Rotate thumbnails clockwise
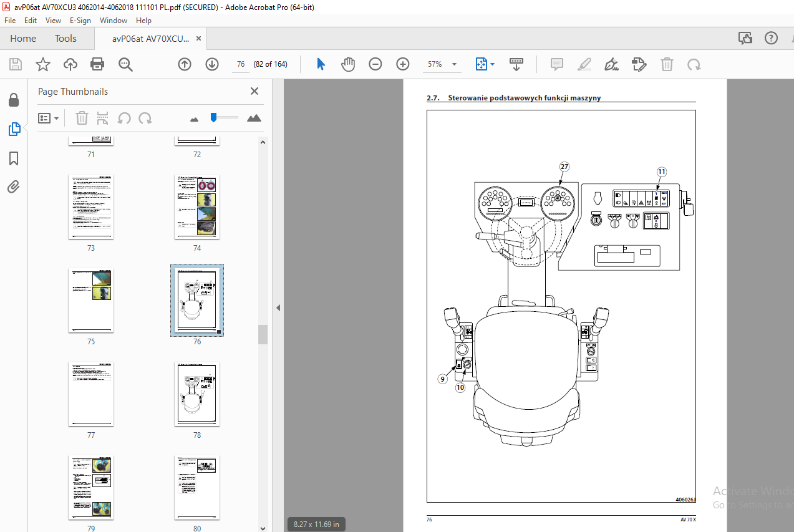Screen dimensions: 794x532 tap(145, 118)
